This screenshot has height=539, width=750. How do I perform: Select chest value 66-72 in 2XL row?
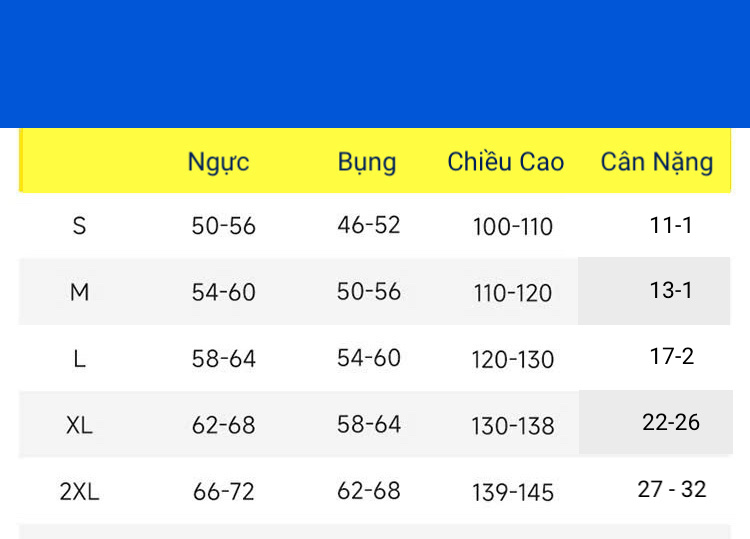[x=224, y=492]
